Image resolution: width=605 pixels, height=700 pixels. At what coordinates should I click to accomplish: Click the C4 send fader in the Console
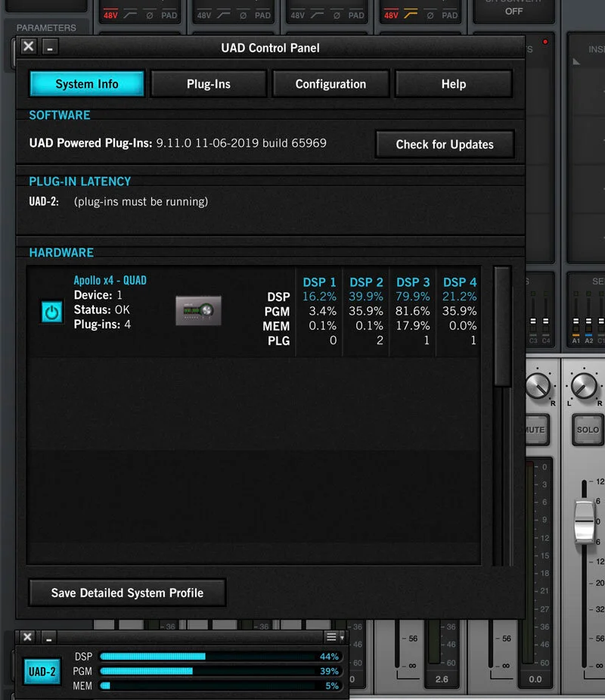click(546, 321)
